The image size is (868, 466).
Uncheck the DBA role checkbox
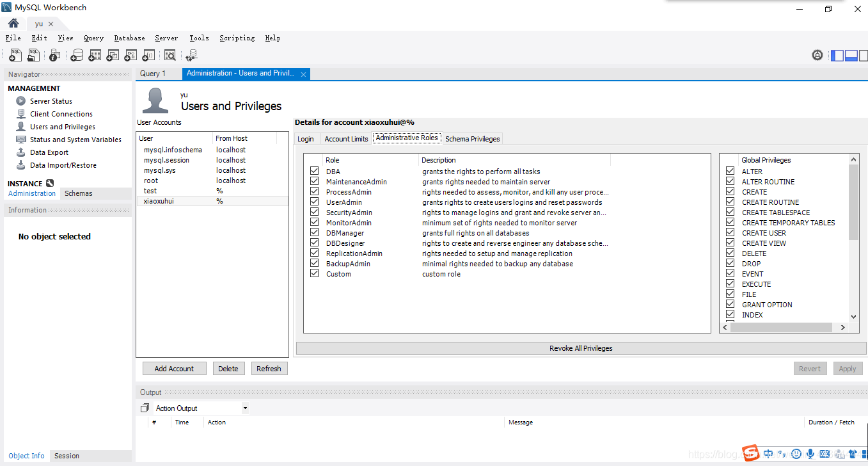[314, 171]
